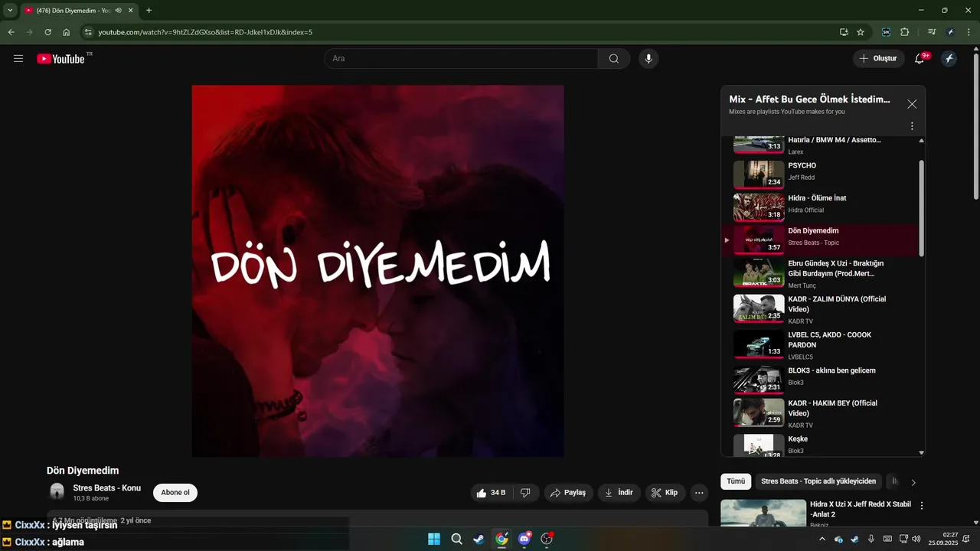This screenshot has height=551, width=980.
Task: Select Dön Diyemedim current playlist item
Action: click(x=819, y=239)
